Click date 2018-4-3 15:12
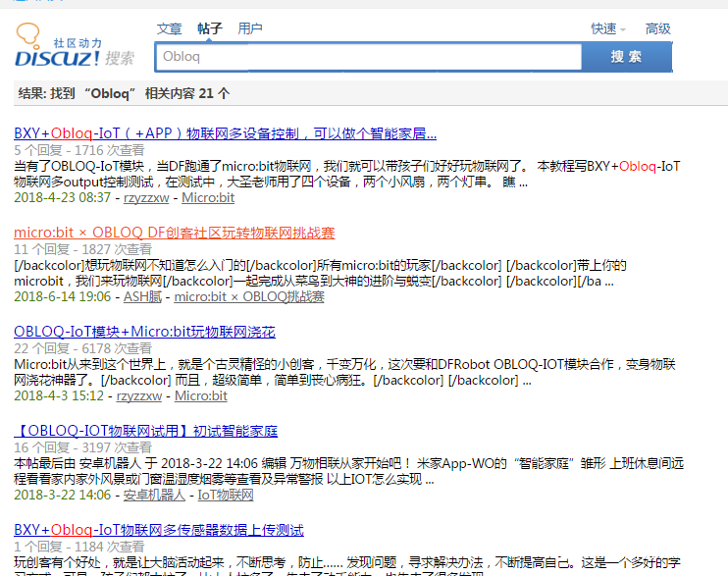728x576 pixels. [59, 395]
